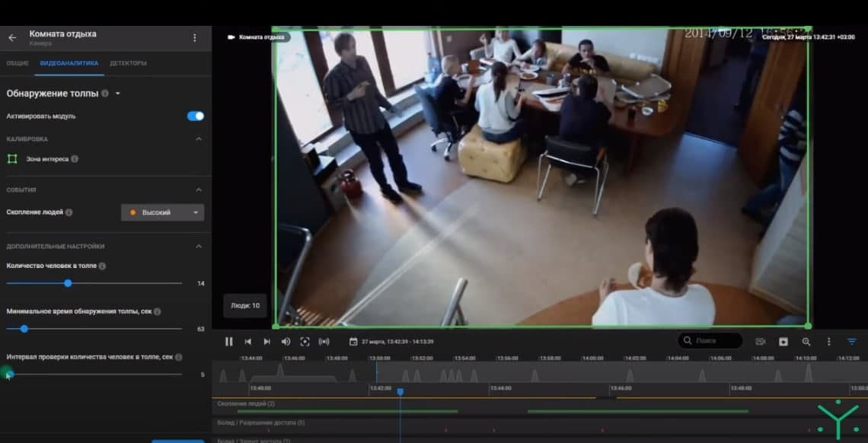Click the Болид / Разрешение доступа timeline row label
Screen dimensions: 868x443
(x=260, y=423)
